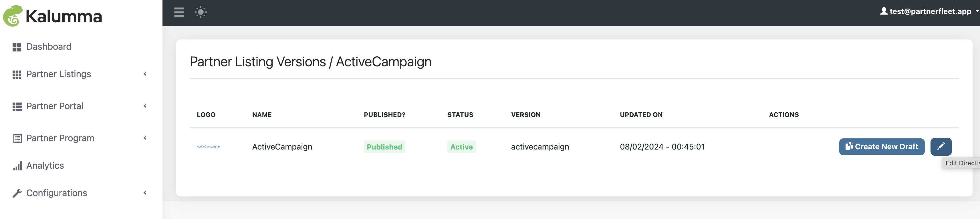Open Partner Portal menu item
980x219 pixels.
tap(55, 106)
